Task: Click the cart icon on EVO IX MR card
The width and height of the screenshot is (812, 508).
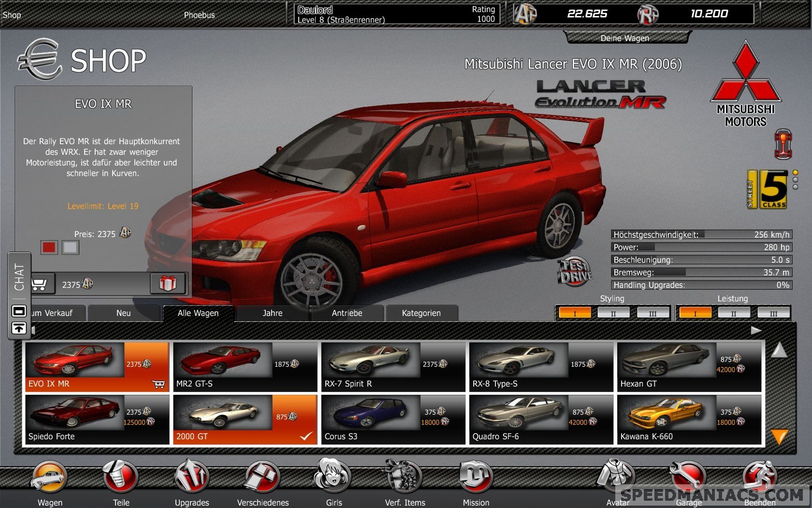Action: coord(158,384)
